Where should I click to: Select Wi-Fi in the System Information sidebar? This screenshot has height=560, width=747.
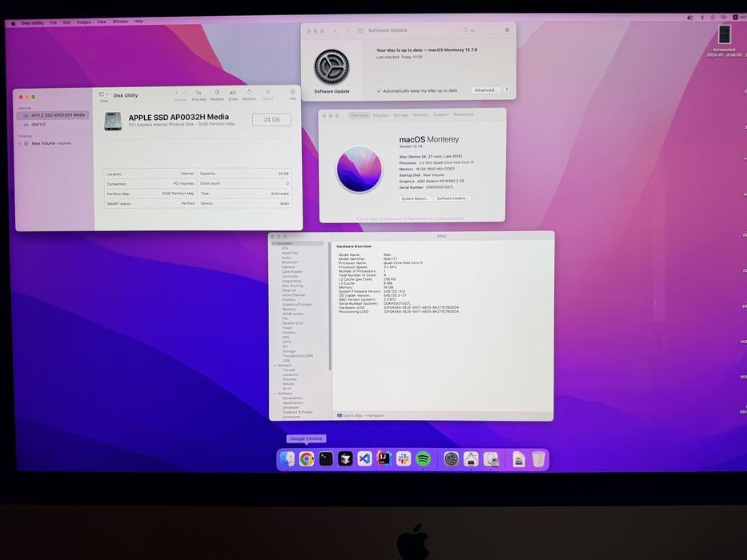[x=287, y=389]
